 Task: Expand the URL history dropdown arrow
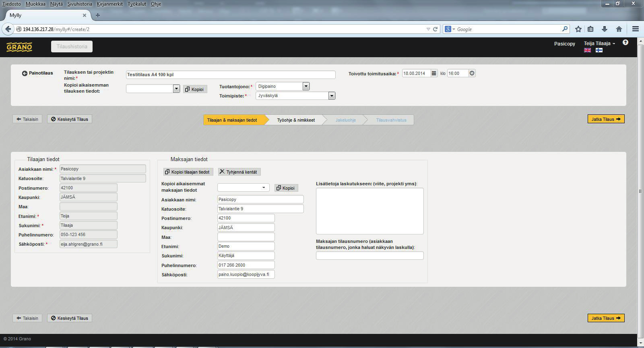[x=428, y=29]
